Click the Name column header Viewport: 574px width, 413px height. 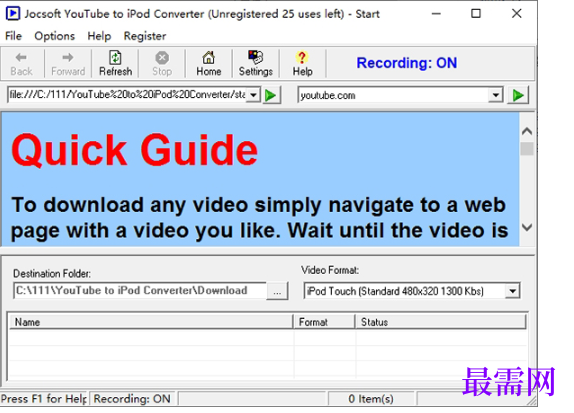tap(150, 322)
